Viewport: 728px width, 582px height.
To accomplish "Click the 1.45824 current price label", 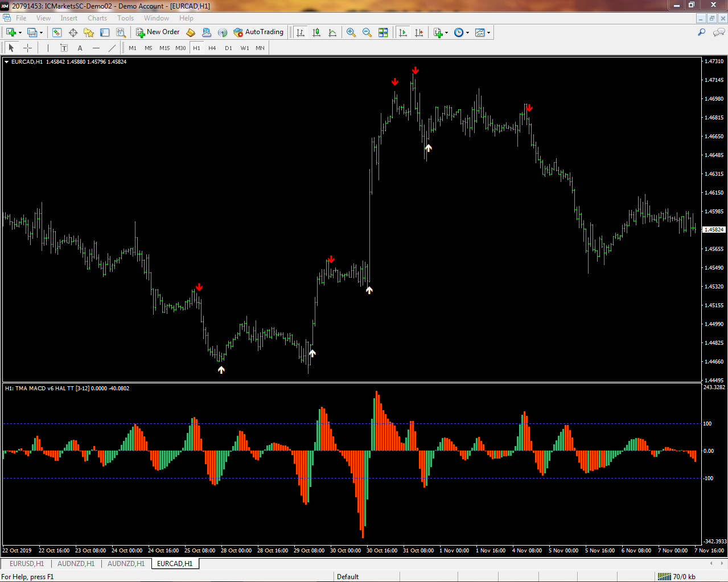I will [x=714, y=230].
